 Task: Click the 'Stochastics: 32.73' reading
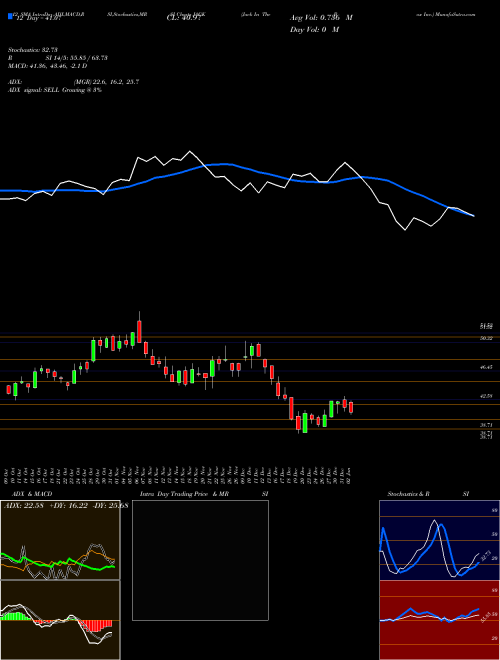(32, 50)
